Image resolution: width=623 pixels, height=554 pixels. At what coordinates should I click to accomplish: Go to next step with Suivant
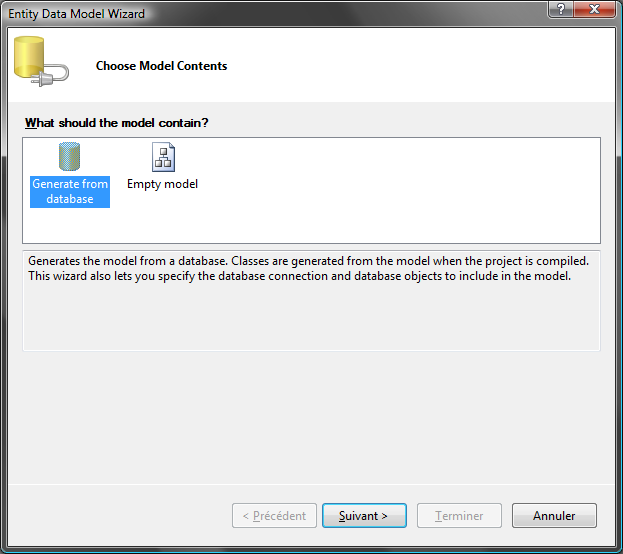click(364, 516)
